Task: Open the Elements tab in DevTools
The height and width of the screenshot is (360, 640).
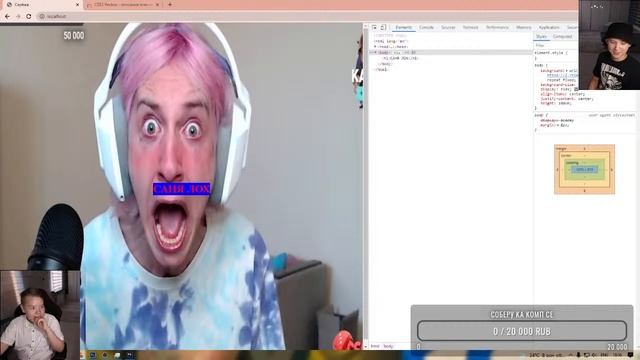Action: (404, 27)
